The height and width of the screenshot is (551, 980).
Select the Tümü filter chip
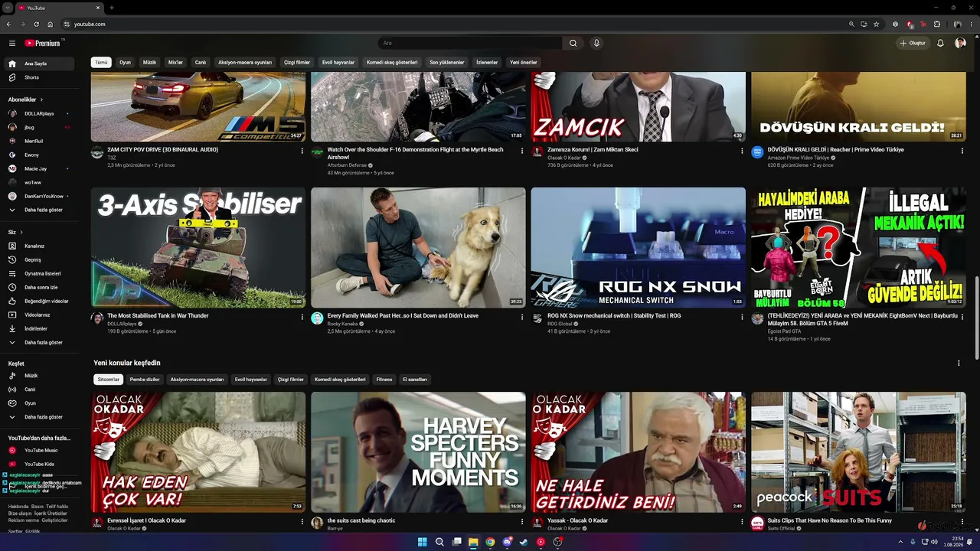101,63
